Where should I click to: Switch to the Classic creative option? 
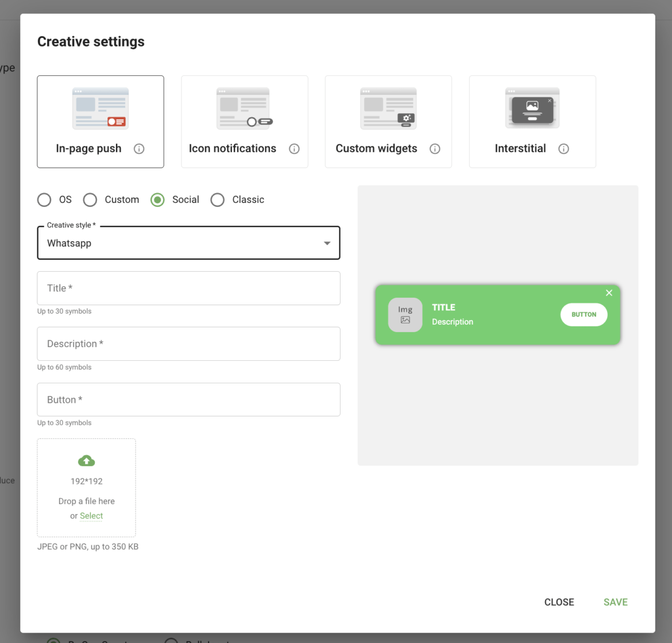217,199
